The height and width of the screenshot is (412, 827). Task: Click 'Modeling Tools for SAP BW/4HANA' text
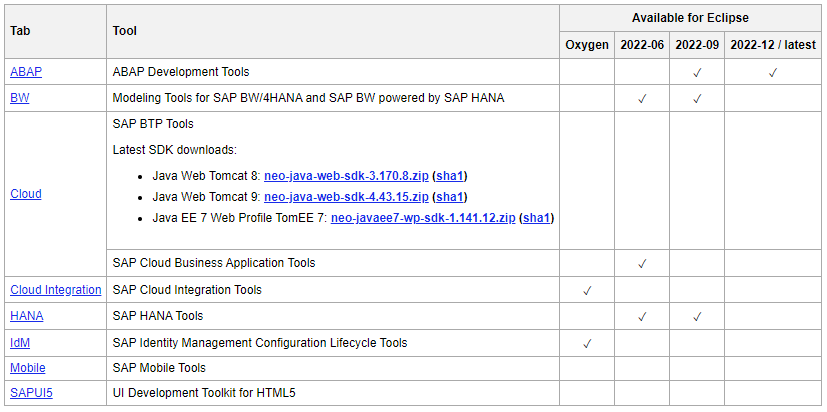pyautogui.click(x=209, y=98)
